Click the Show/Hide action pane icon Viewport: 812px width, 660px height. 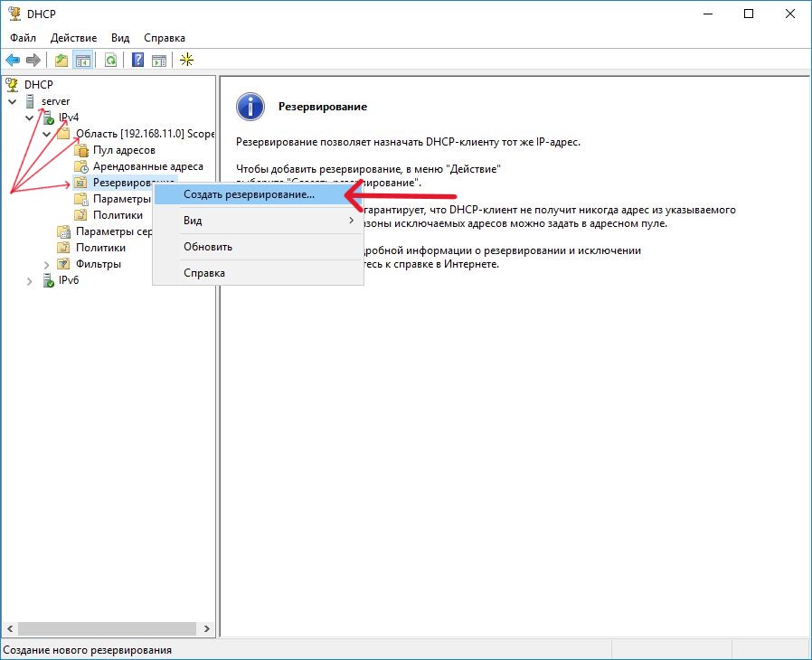tap(159, 60)
